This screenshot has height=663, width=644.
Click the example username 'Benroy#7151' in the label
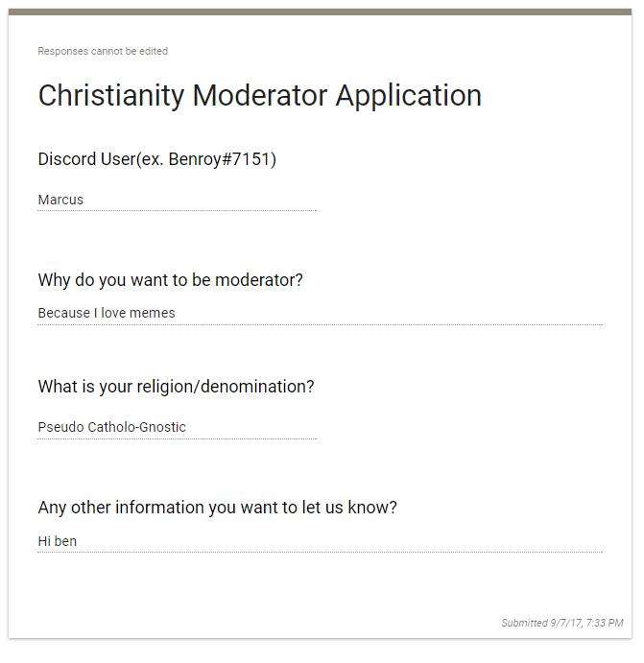click(220, 159)
